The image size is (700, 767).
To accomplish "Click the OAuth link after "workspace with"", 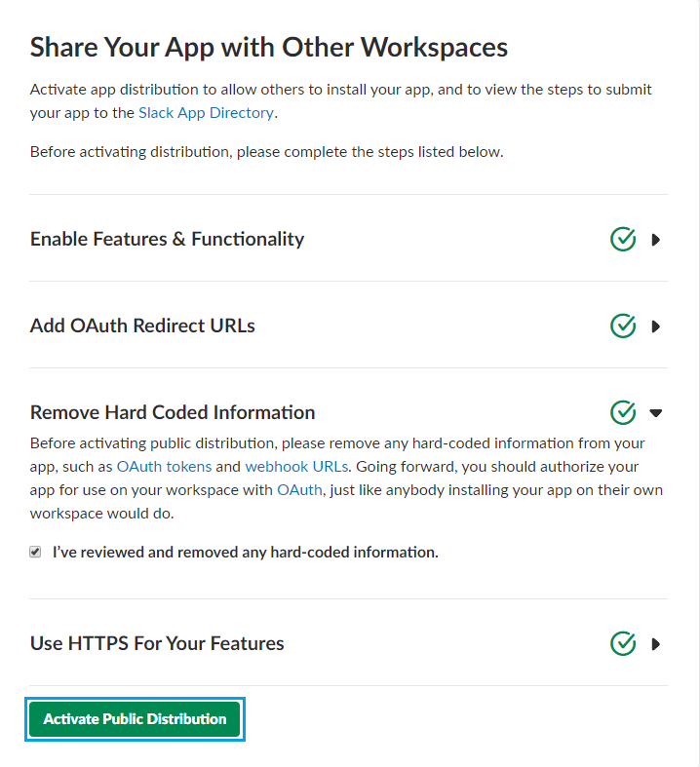I will pyautogui.click(x=299, y=489).
